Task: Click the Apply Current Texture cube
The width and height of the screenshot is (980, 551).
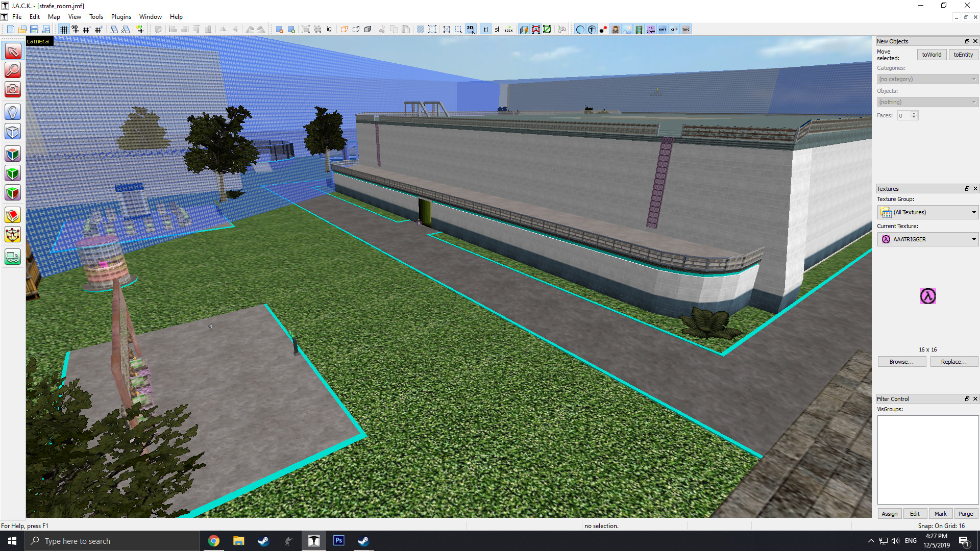Action: (13, 173)
